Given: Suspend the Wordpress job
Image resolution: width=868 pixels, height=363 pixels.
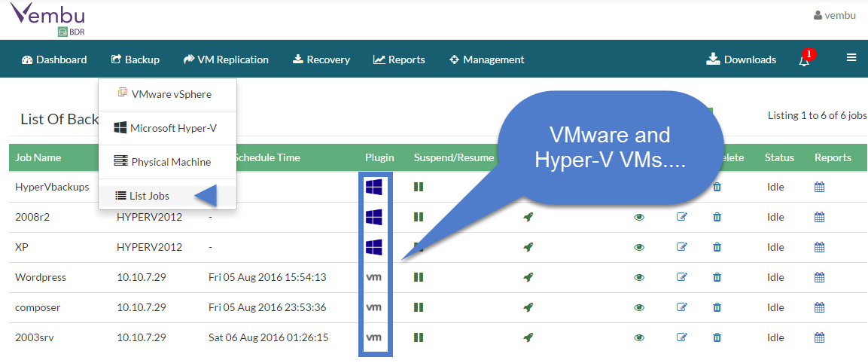Looking at the screenshot, I should coord(419,276).
